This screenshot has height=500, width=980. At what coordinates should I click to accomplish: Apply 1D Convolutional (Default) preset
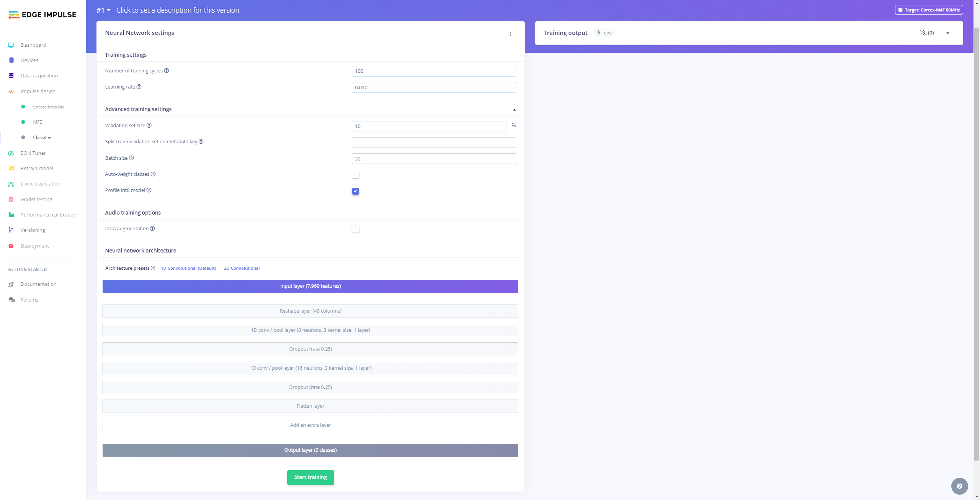coord(188,268)
